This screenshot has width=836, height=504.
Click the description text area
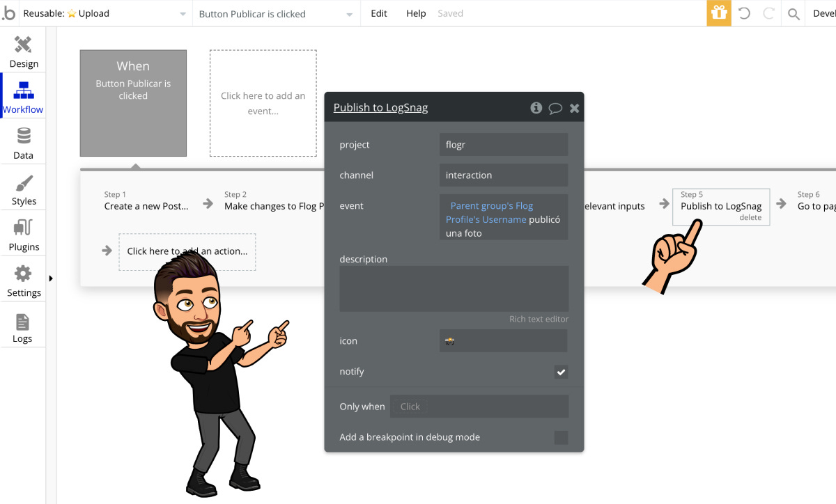(454, 289)
